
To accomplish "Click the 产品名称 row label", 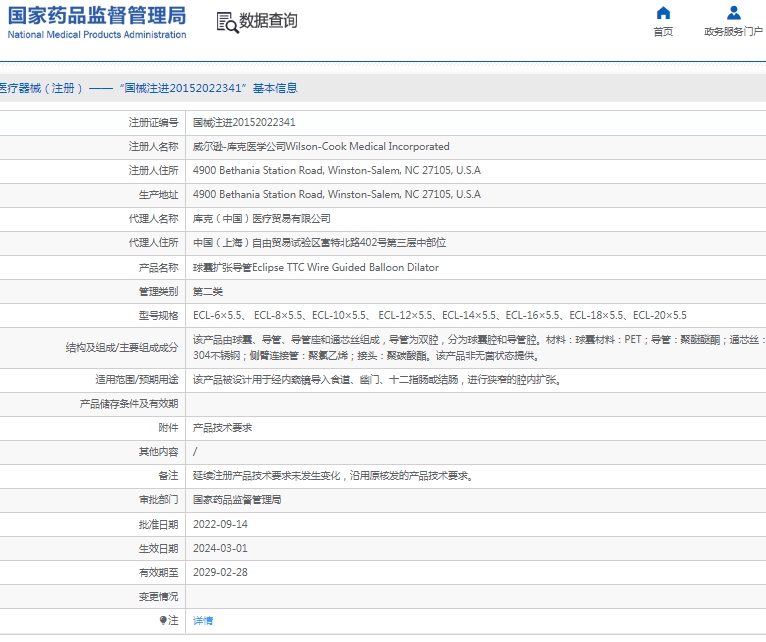I will pos(158,268).
